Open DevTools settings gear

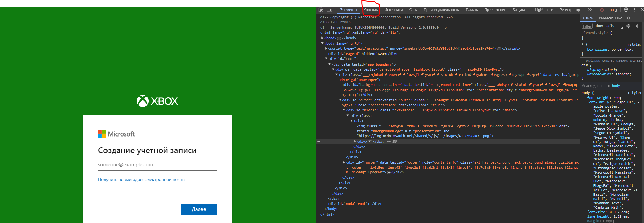coord(626,10)
